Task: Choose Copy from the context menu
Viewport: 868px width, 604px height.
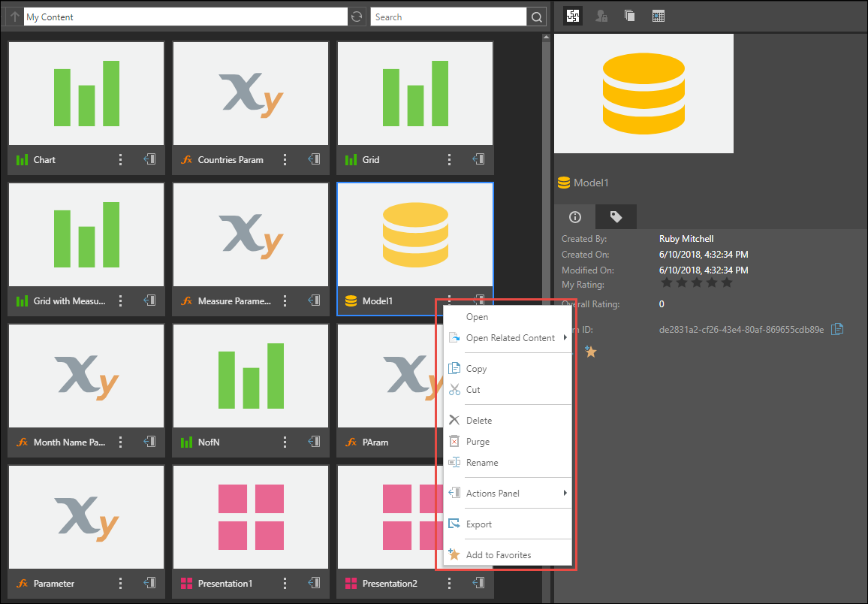Action: (476, 369)
